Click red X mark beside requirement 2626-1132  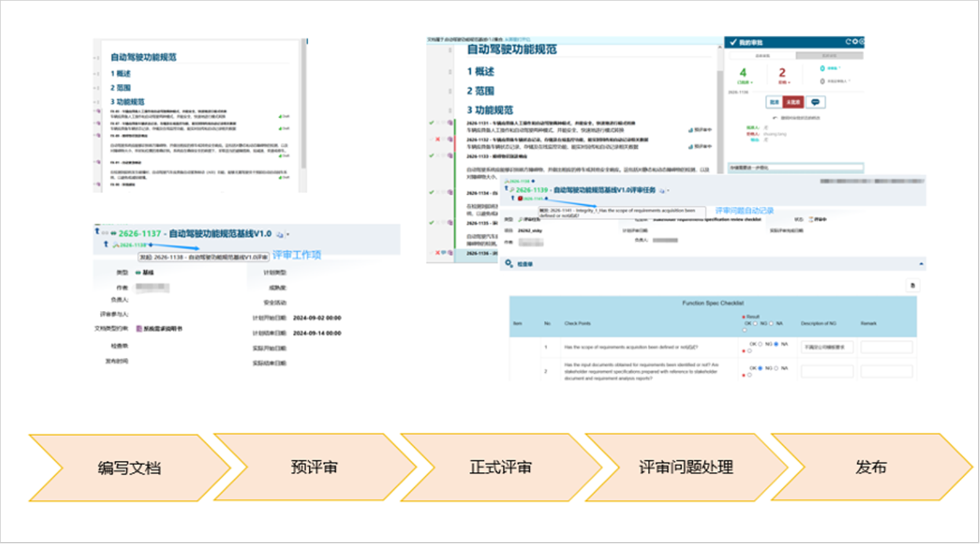point(438,139)
